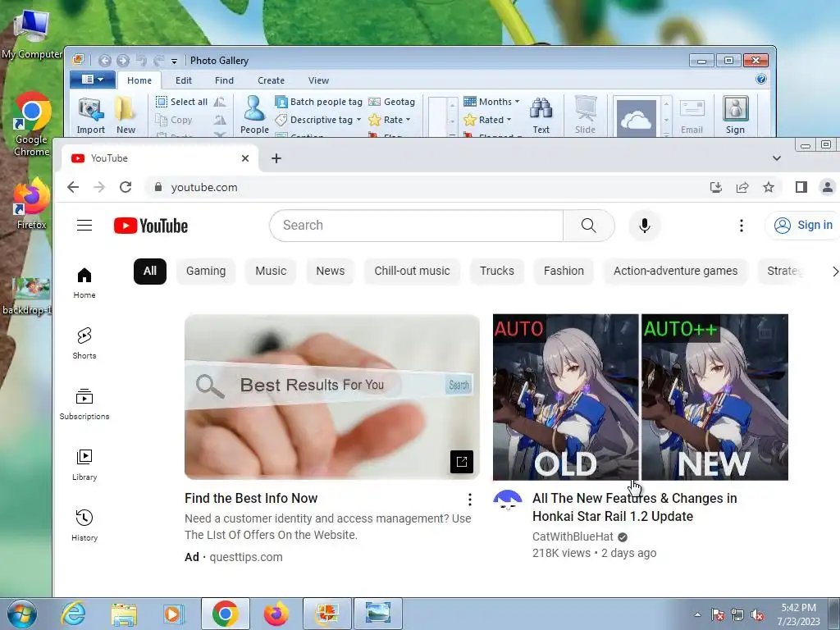Expand Rated dropdown in Photo Gallery
The height and width of the screenshot is (630, 840).
click(x=509, y=120)
